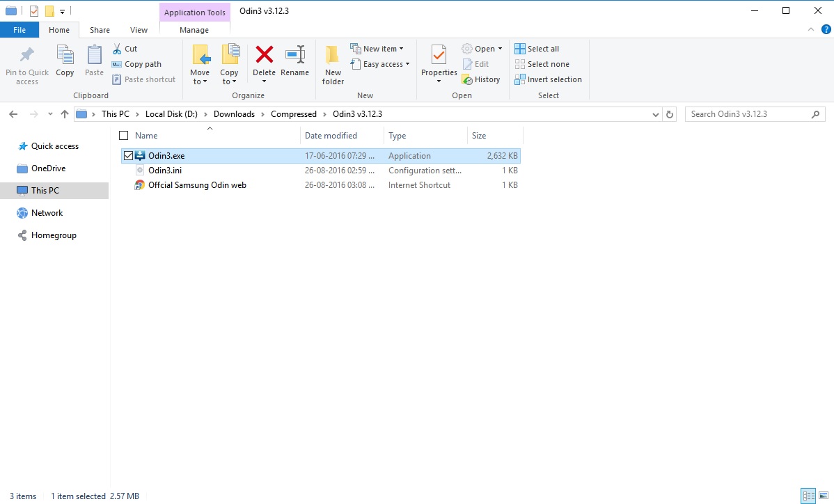
Task: Navigate to Downloads in breadcrumb
Action: pos(234,114)
